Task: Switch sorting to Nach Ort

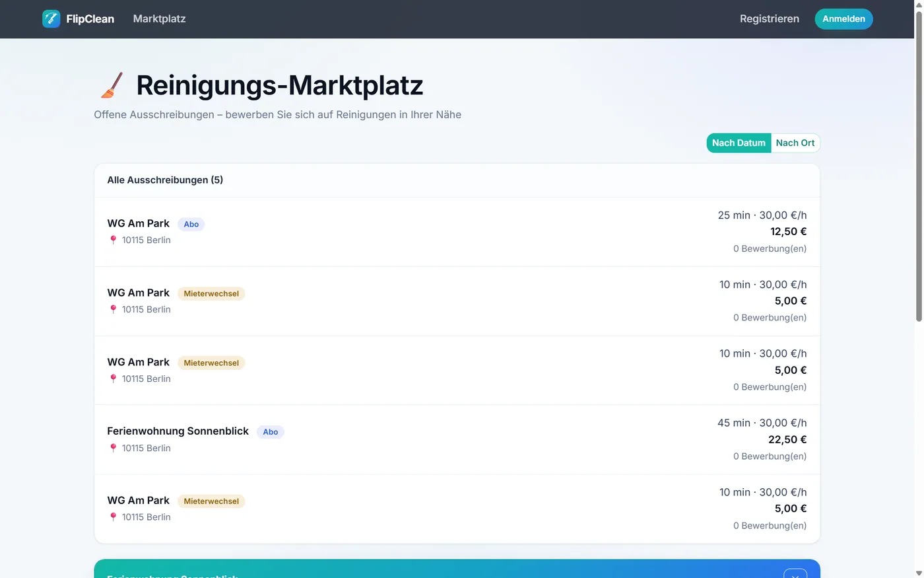Action: (x=795, y=143)
